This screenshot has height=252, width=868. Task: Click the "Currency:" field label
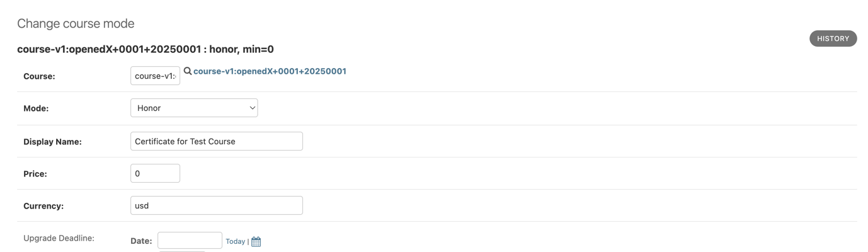(x=43, y=206)
